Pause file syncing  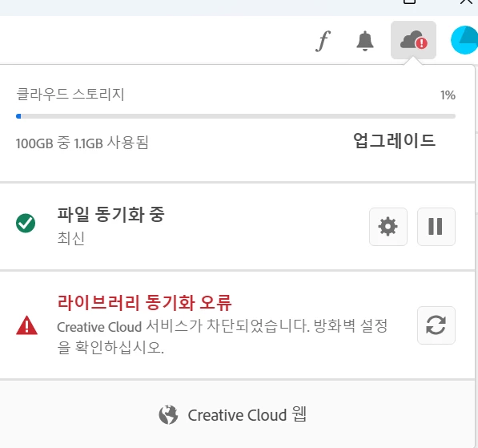coord(436,227)
